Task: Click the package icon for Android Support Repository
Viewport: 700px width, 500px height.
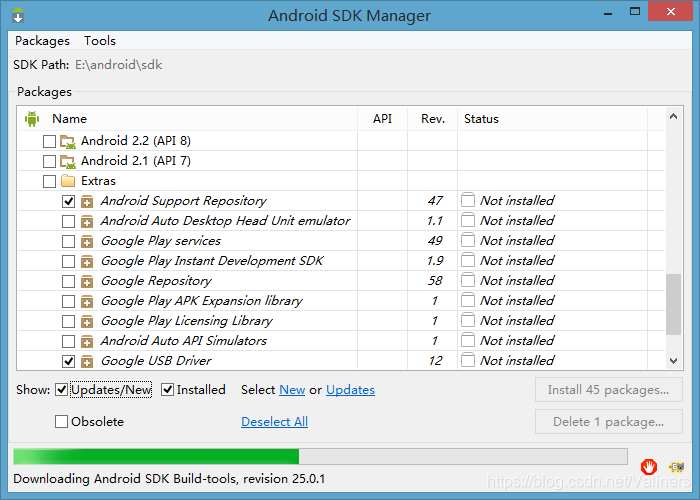Action: [x=87, y=202]
